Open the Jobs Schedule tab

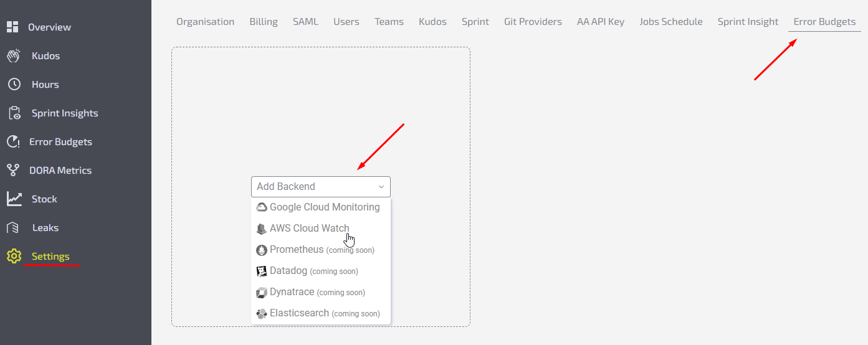(670, 22)
